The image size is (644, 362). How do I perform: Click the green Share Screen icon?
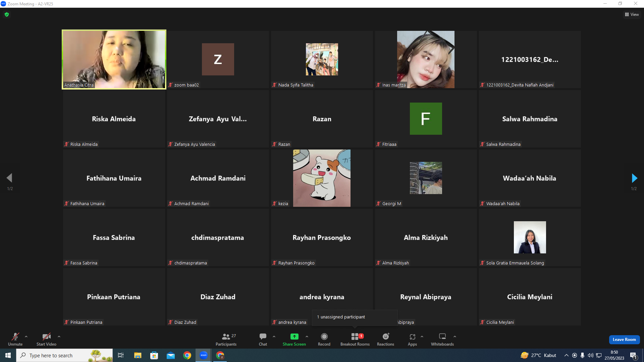[294, 337]
